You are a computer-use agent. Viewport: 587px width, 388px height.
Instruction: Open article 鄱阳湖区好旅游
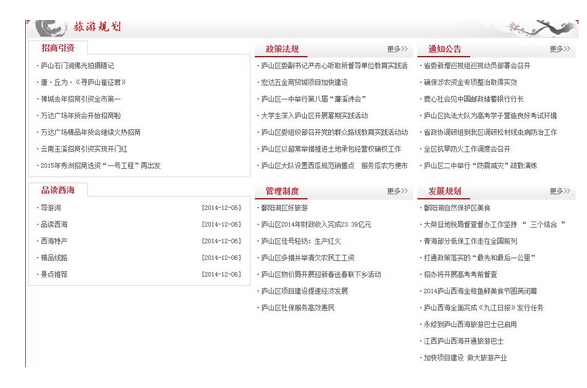(285, 208)
